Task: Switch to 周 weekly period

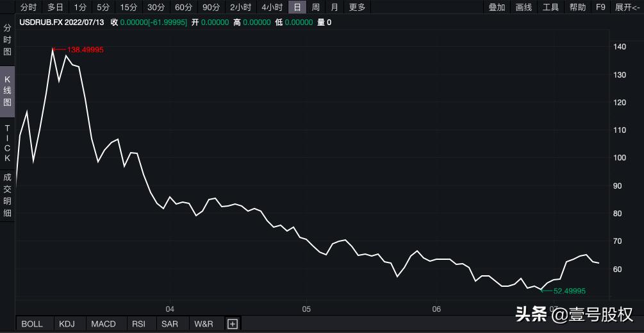Action: [316, 7]
